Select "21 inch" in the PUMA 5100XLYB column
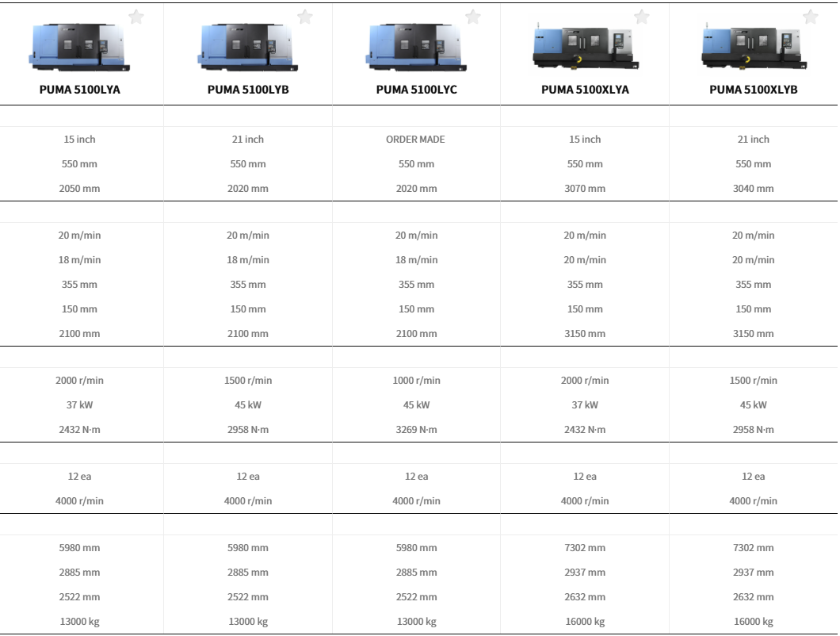Image resolution: width=840 pixels, height=636 pixels. click(x=753, y=140)
